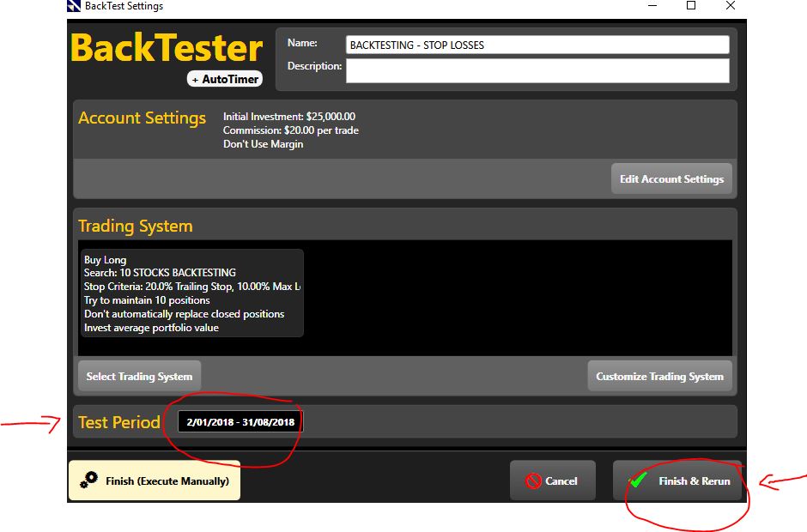Select the BackTester logo

click(166, 49)
